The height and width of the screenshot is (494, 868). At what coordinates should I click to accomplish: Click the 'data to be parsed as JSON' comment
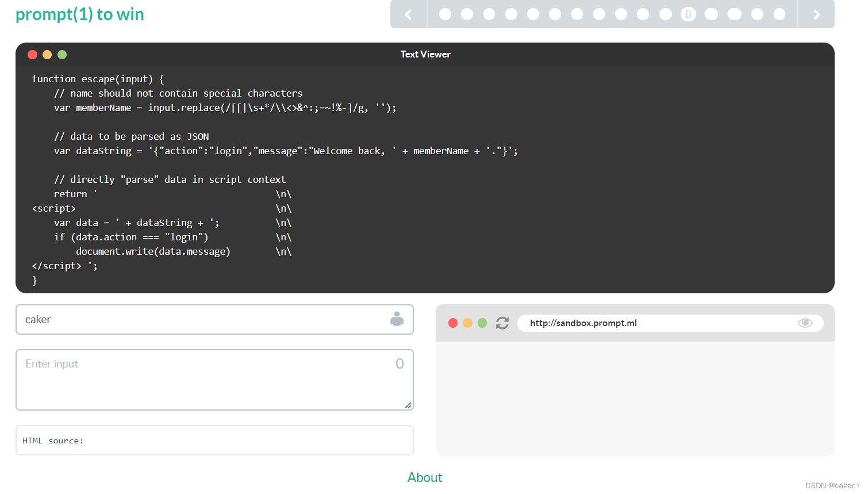tap(131, 136)
